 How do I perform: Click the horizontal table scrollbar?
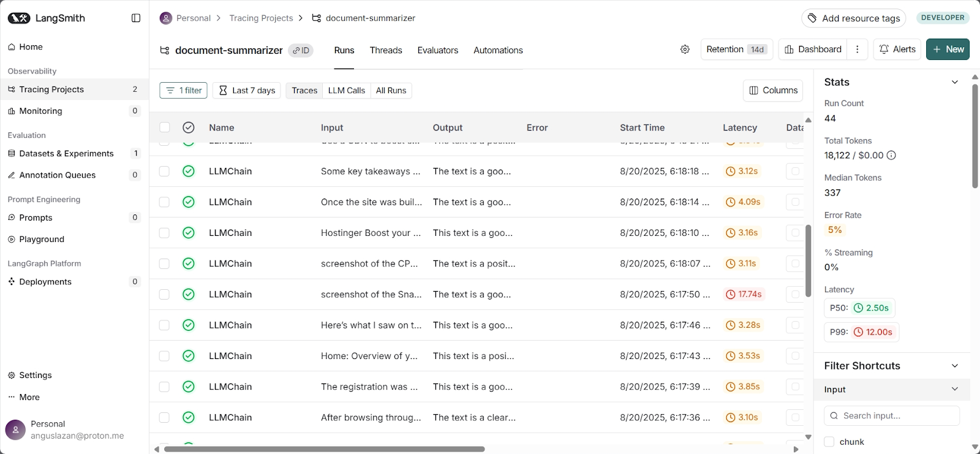(x=324, y=449)
